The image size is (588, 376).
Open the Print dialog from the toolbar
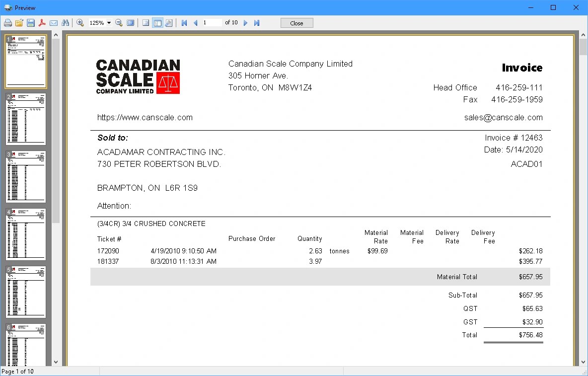coord(8,22)
